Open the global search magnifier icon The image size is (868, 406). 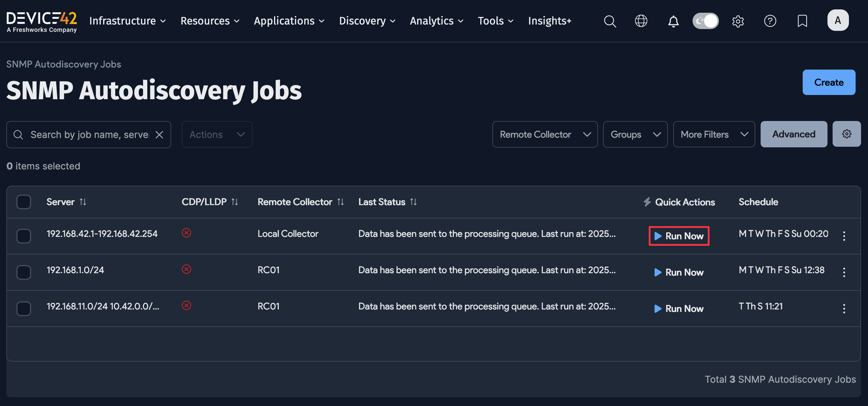pos(610,21)
